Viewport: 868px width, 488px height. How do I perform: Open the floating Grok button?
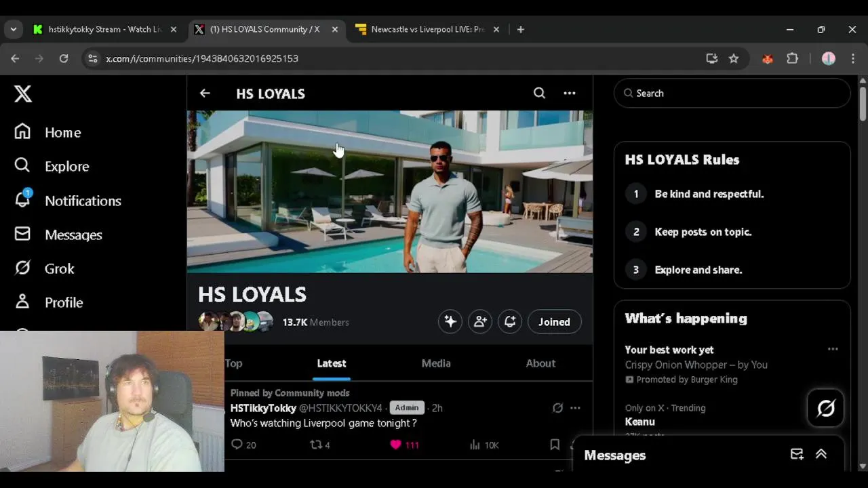click(x=825, y=408)
